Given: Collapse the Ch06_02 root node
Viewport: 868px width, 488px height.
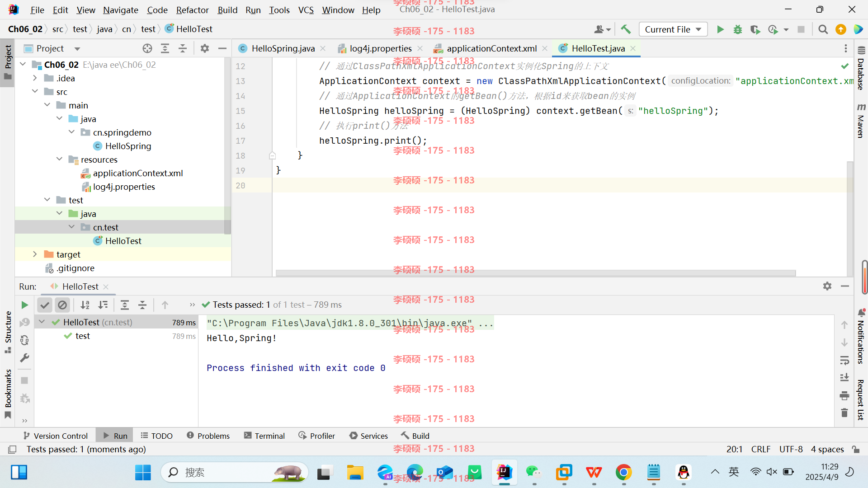Looking at the screenshot, I should coord(23,64).
